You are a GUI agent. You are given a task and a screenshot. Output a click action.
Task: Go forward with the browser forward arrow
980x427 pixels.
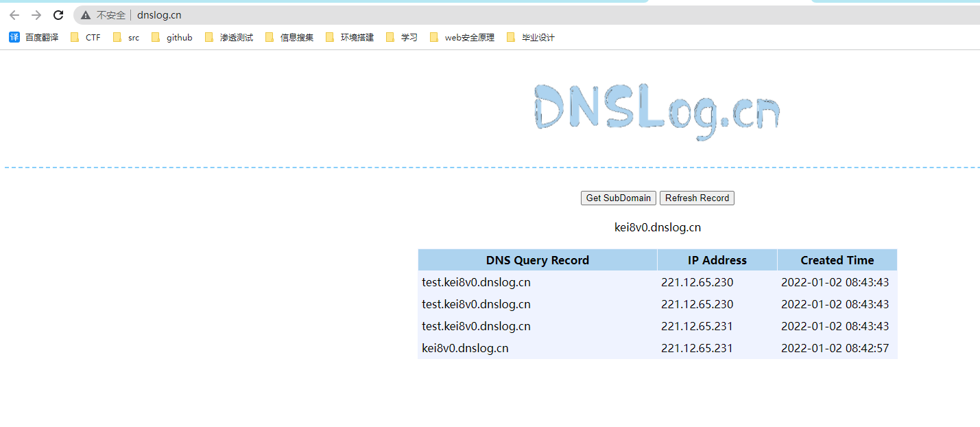click(36, 15)
